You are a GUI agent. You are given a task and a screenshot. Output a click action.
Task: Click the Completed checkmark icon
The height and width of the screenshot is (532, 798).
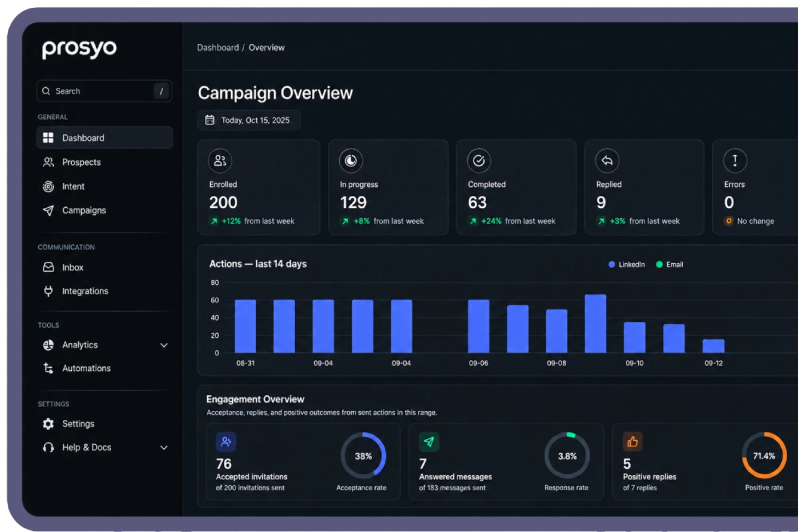[478, 161]
